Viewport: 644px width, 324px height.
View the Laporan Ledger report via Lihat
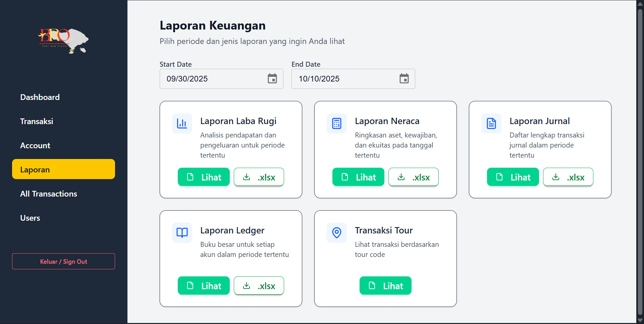204,285
